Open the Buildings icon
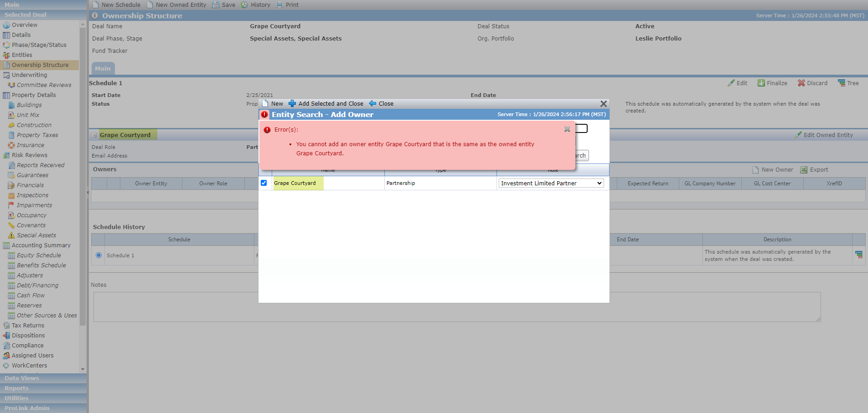 click(11, 105)
